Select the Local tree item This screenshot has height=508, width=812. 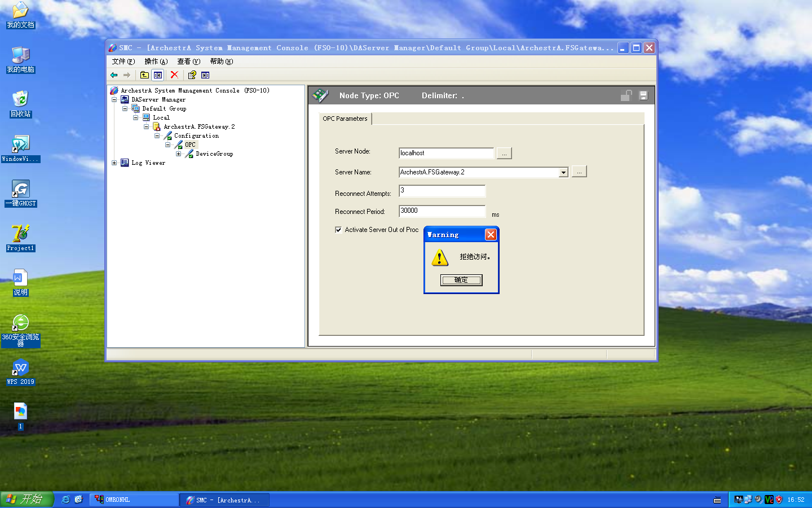click(x=161, y=117)
